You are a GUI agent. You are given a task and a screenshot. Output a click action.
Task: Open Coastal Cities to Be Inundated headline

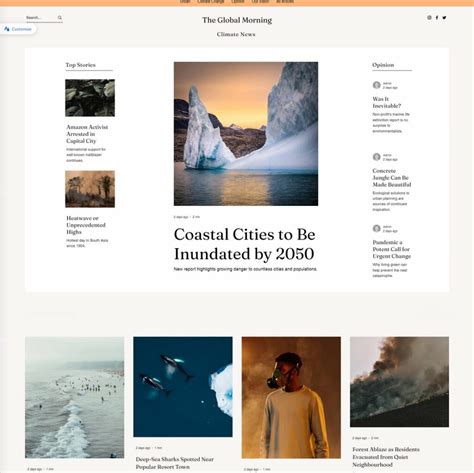click(244, 244)
